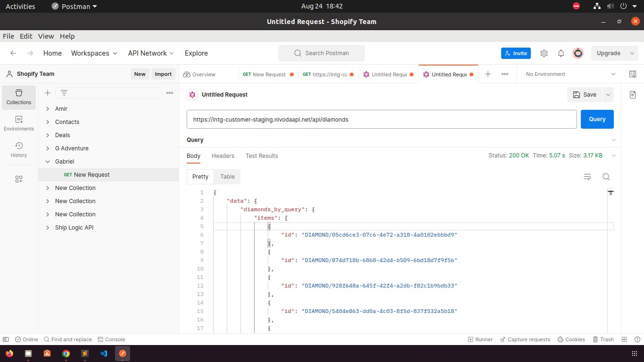
Task: Click the blue Query button
Action: tap(597, 119)
